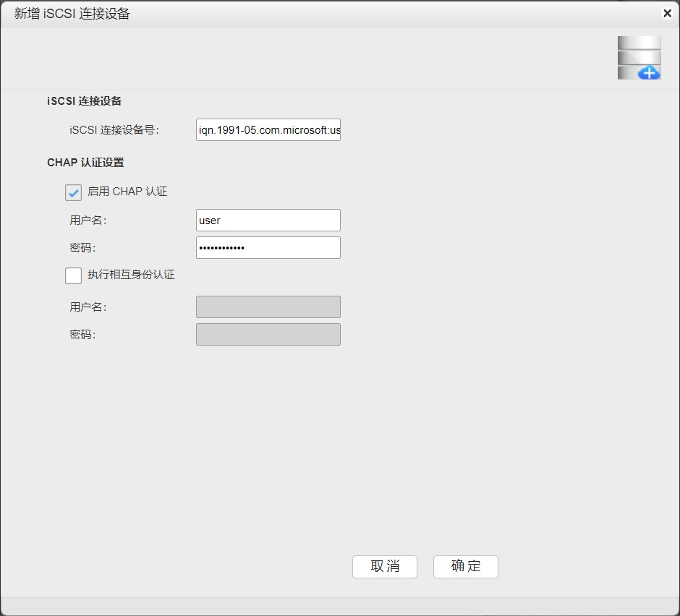Click the disabled mutual authentication 密码 field
Image resolution: width=680 pixels, height=616 pixels.
pyautogui.click(x=268, y=335)
